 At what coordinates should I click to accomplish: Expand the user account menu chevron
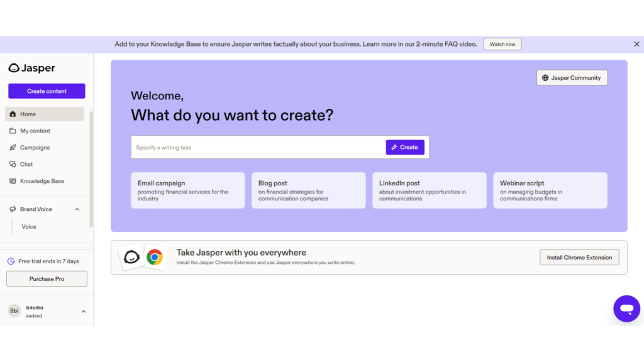84,312
